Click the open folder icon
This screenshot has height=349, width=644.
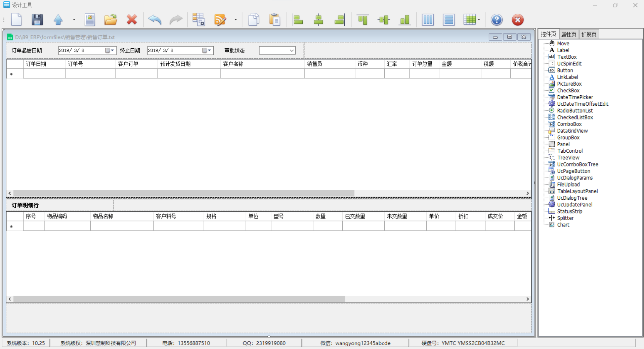pyautogui.click(x=110, y=20)
